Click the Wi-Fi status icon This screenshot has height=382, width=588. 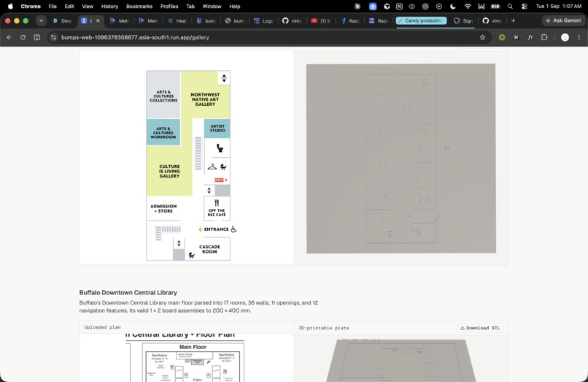click(468, 7)
